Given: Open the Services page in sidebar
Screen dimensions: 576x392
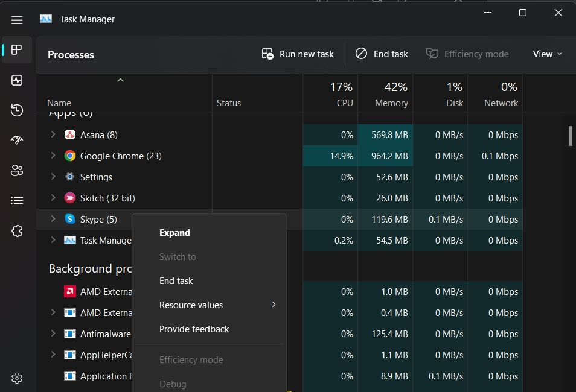Looking at the screenshot, I should (17, 231).
